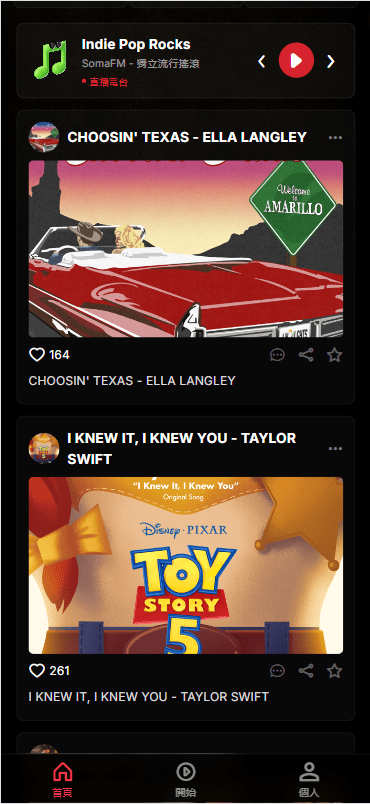The height and width of the screenshot is (804, 370).
Task: Star the I Knew It, I Knew You post
Action: pos(335,671)
